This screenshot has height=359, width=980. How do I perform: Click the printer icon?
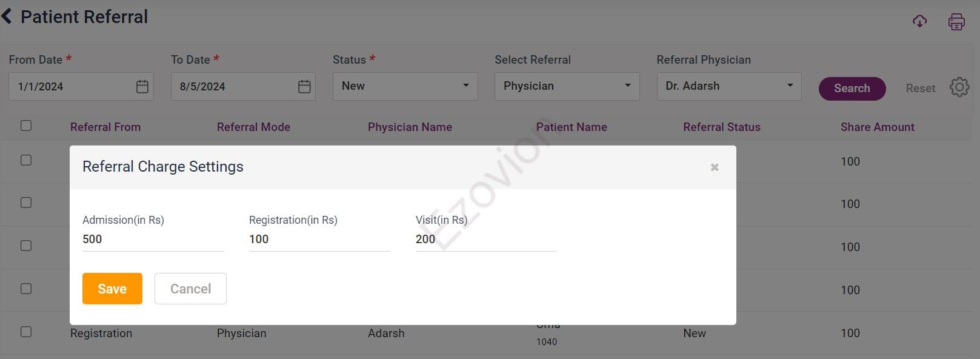(956, 22)
